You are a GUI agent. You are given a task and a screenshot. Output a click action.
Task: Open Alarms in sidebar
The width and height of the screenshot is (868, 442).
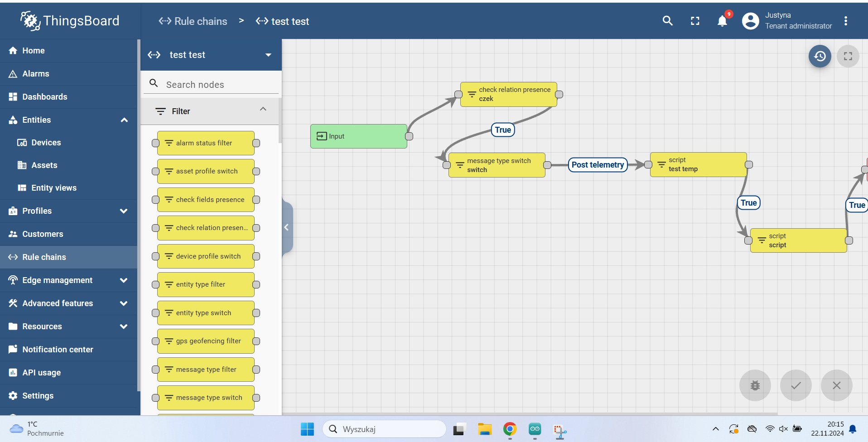pos(68,74)
